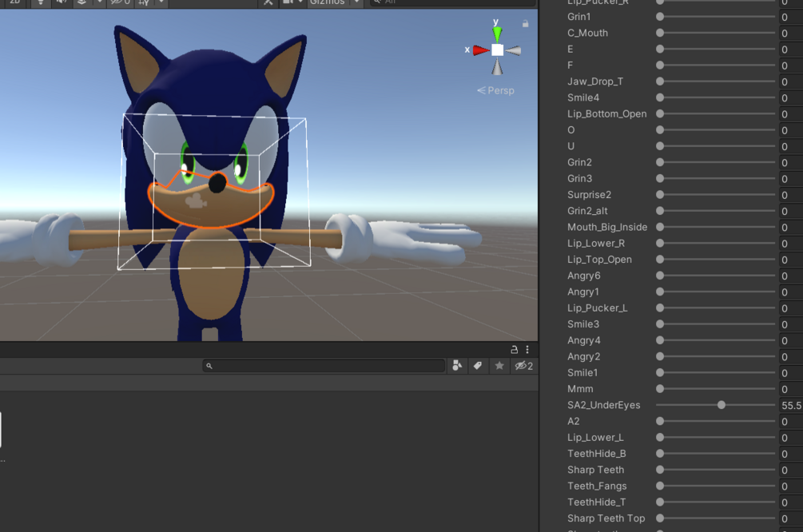
Task: Click the 'Angry4' label
Action: coord(584,340)
